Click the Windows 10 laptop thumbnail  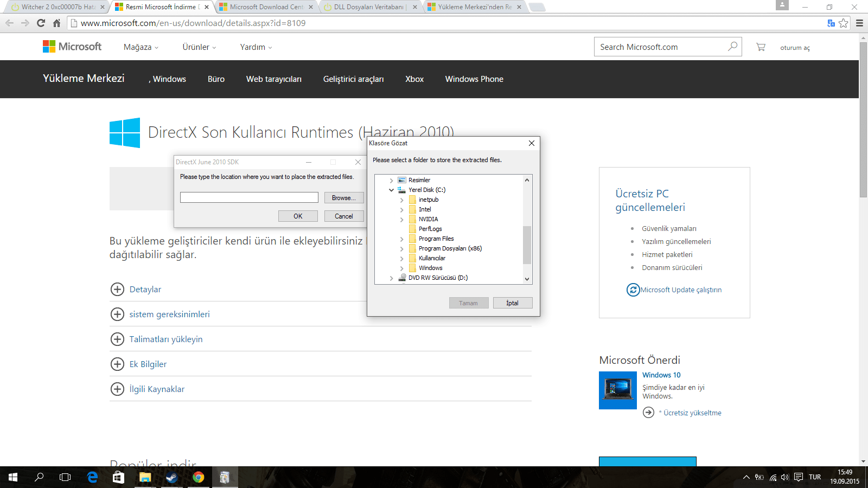[x=618, y=390]
